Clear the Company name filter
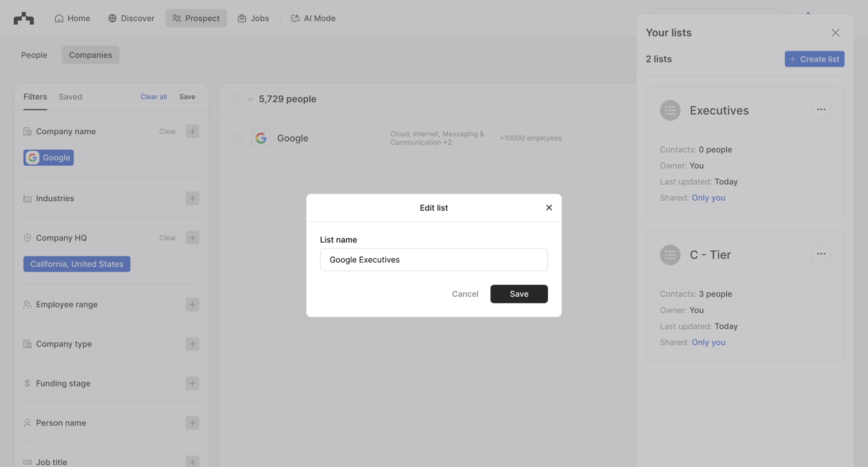The image size is (868, 467). 168,131
